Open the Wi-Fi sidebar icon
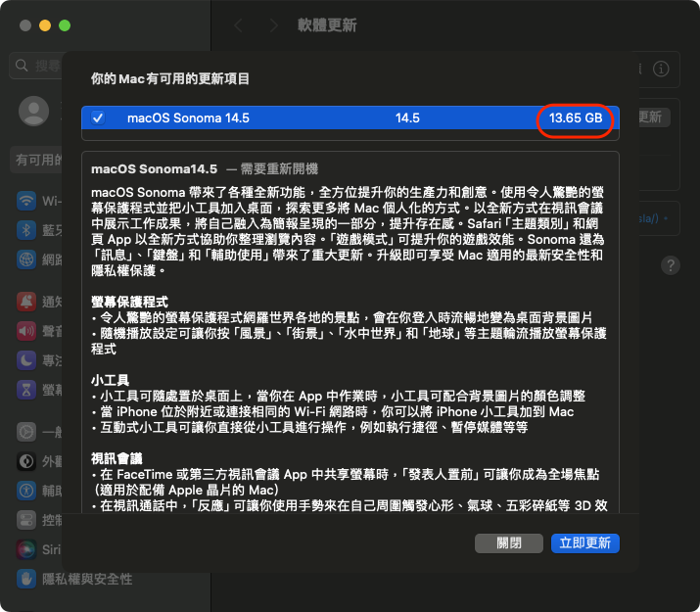 (x=26, y=201)
